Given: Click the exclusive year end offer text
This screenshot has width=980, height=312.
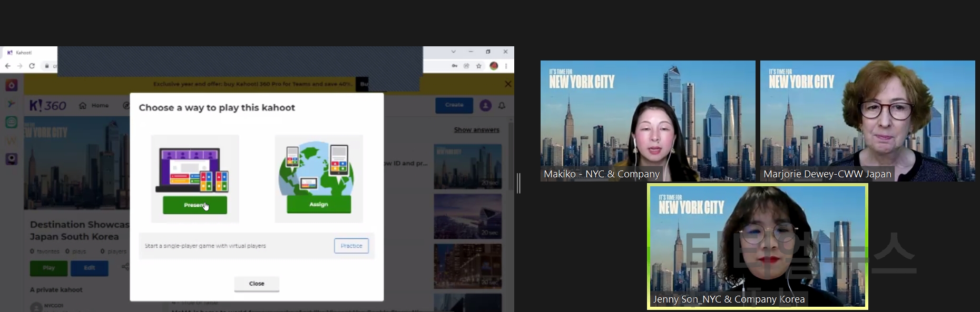Looking at the screenshot, I should point(253,84).
